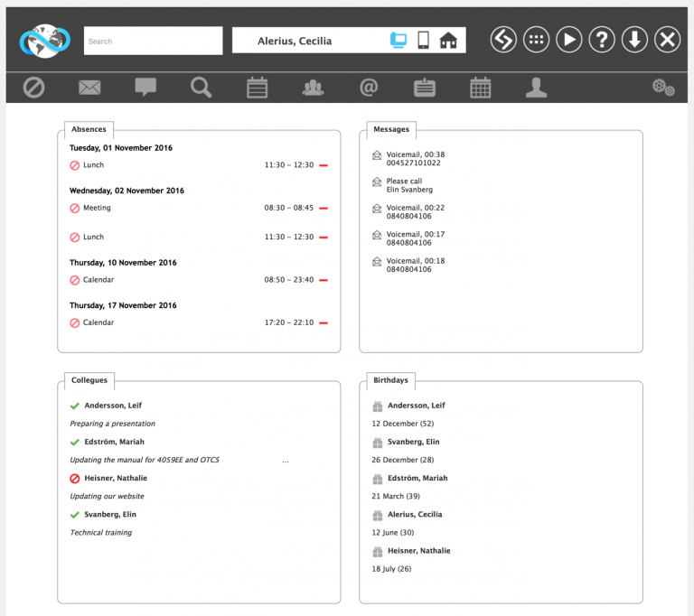Select the Messages panel tab

click(x=391, y=129)
